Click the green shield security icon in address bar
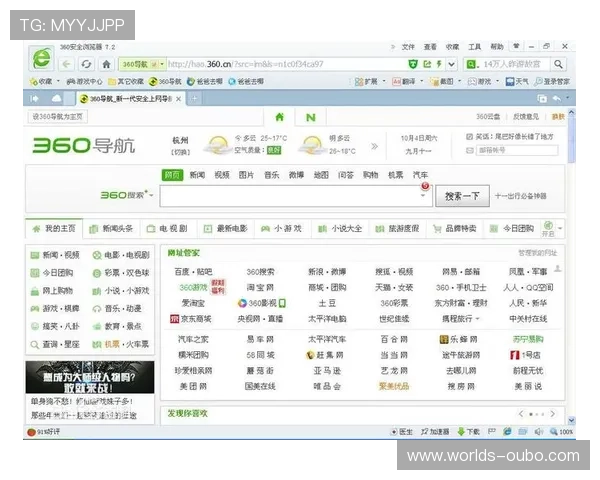600x480 pixels. point(413,64)
